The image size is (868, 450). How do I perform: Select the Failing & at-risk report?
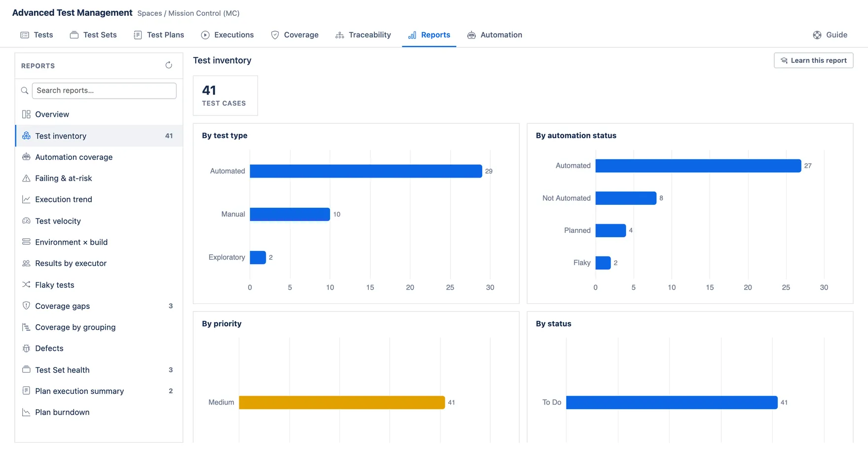(x=99, y=178)
